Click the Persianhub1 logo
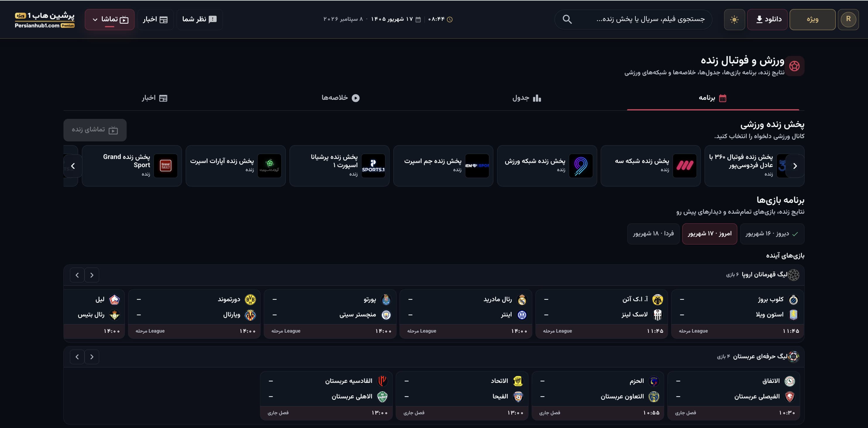Screen dimensions: 868x428 pos(44,20)
